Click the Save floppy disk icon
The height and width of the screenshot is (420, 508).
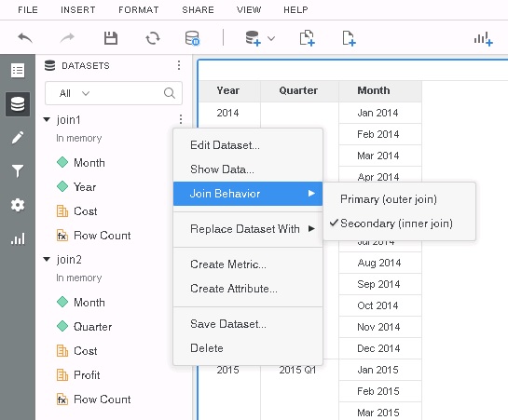pyautogui.click(x=111, y=38)
